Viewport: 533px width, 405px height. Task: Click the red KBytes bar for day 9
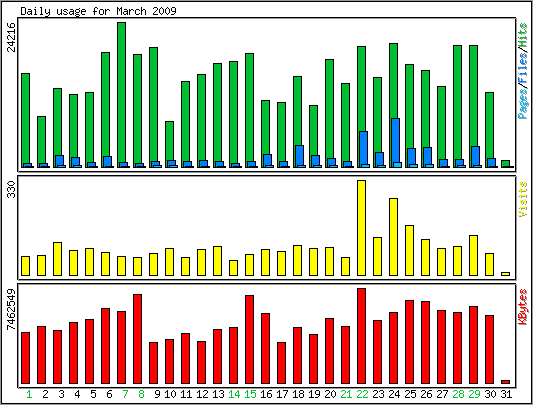pyautogui.click(x=154, y=363)
